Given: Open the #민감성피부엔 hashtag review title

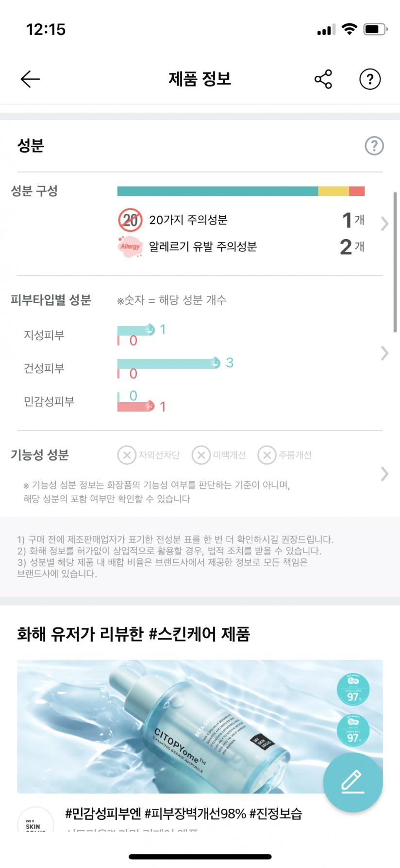Looking at the screenshot, I should coord(183,814).
